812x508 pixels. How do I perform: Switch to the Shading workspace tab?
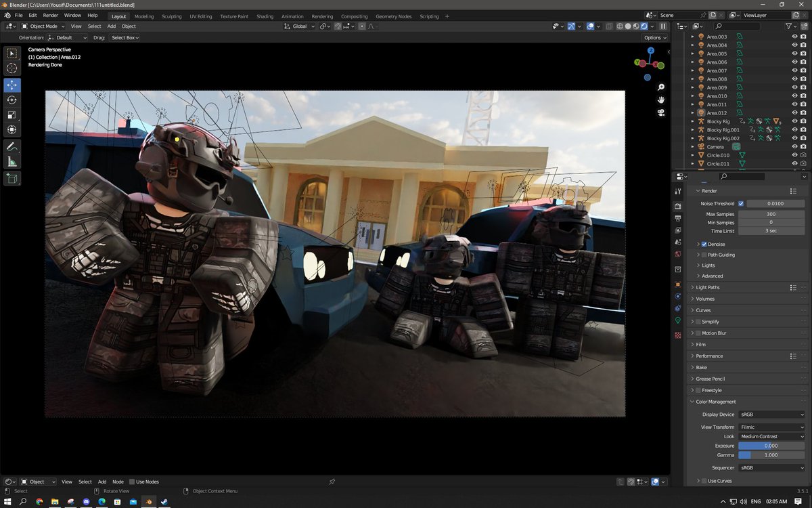tap(265, 16)
